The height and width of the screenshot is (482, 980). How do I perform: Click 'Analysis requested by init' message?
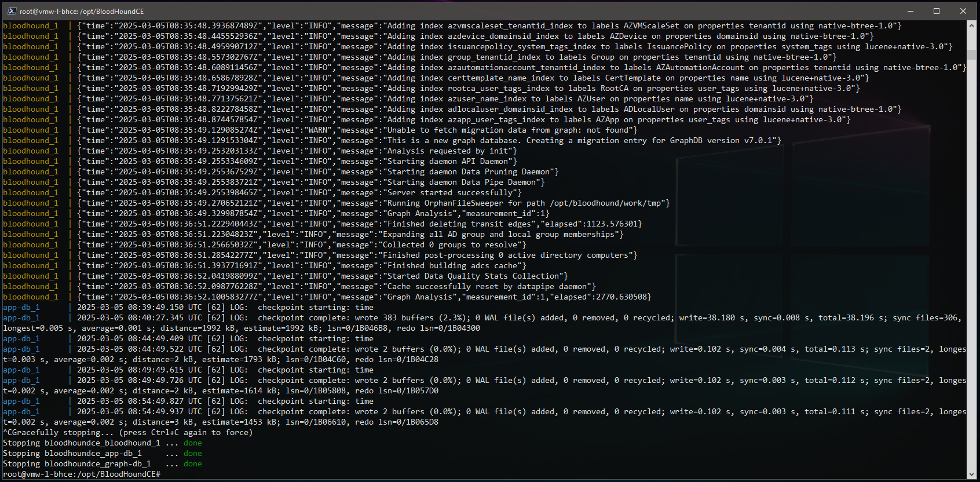(447, 151)
